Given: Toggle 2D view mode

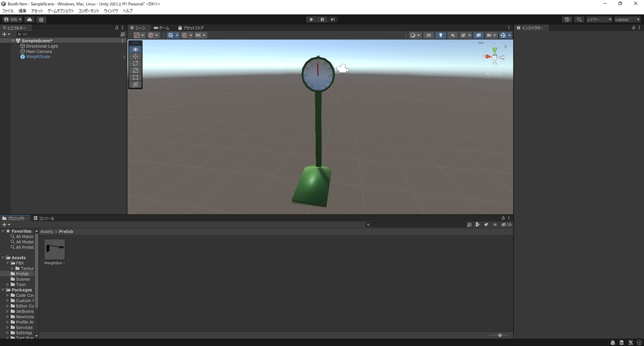Looking at the screenshot, I should tap(428, 35).
